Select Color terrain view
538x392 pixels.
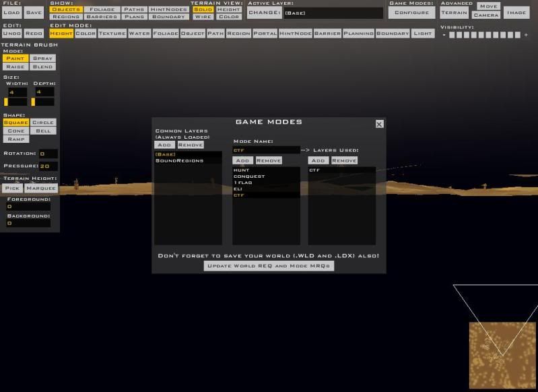click(x=229, y=16)
